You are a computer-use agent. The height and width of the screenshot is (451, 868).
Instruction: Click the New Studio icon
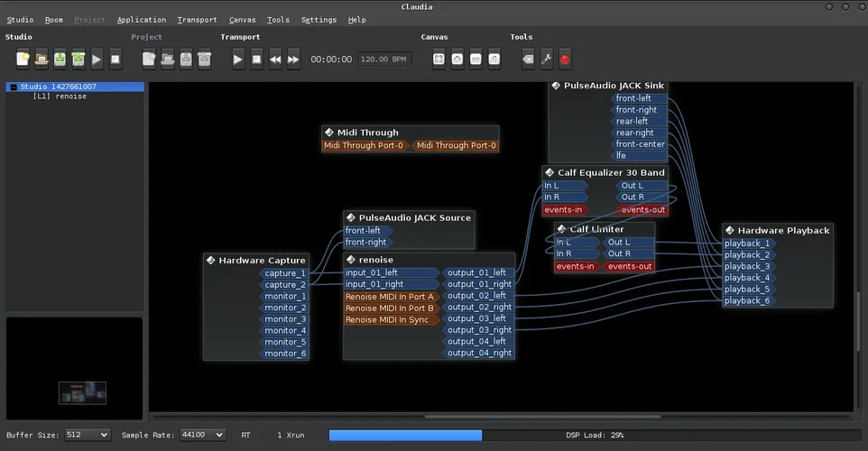23,60
